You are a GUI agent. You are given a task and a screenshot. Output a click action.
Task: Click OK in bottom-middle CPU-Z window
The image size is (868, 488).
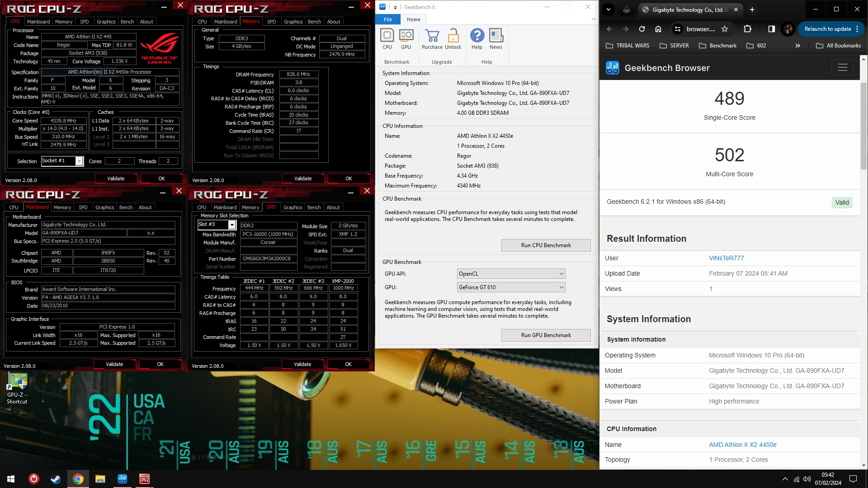[348, 364]
